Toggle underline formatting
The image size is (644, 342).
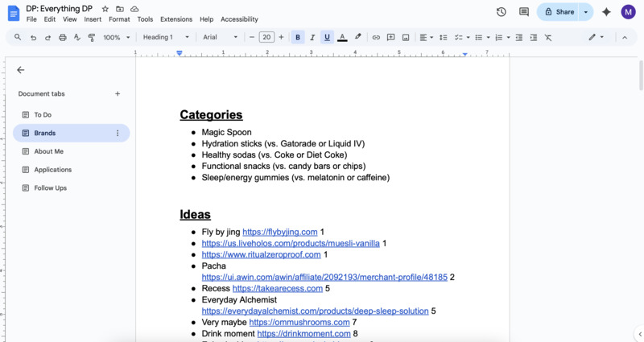coord(327,37)
